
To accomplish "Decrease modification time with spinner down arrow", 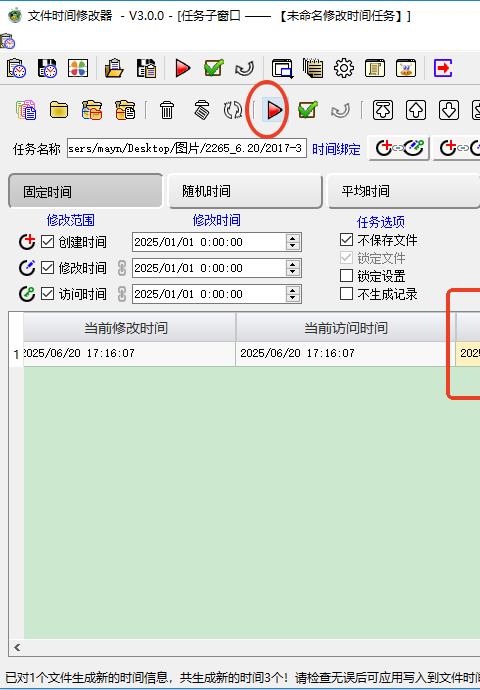I will tap(293, 272).
